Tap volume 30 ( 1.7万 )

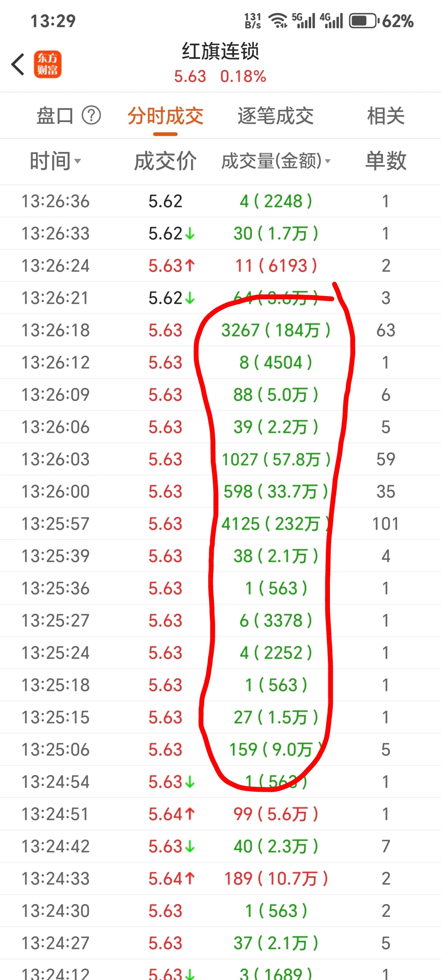coord(276,234)
